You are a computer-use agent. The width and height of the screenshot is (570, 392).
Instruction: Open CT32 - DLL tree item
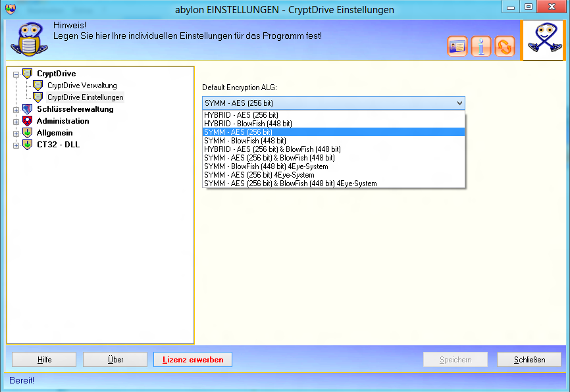[58, 145]
